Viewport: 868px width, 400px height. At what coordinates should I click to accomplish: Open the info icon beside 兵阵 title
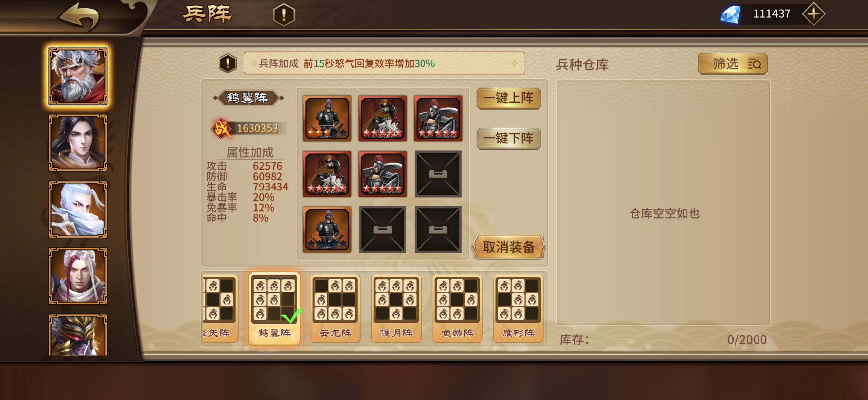(284, 14)
